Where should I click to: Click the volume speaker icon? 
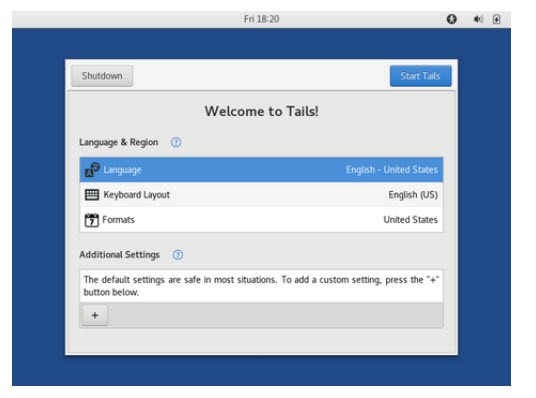pos(478,19)
